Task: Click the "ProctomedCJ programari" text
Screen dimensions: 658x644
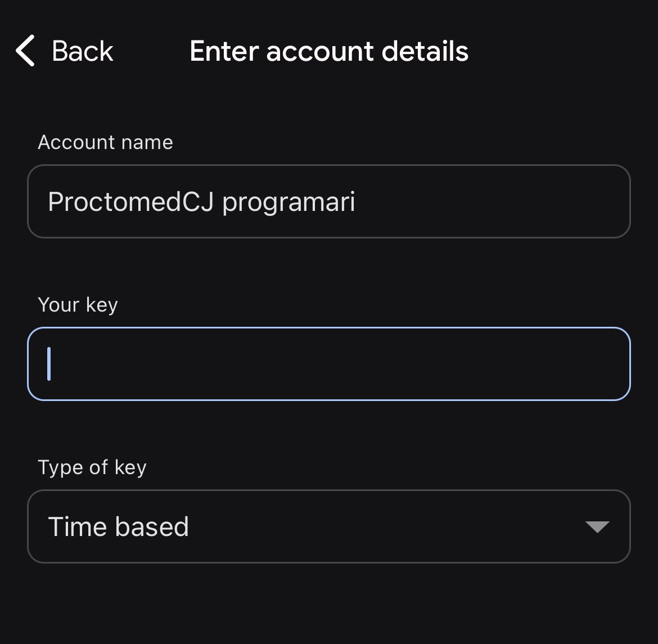Action: (x=201, y=201)
